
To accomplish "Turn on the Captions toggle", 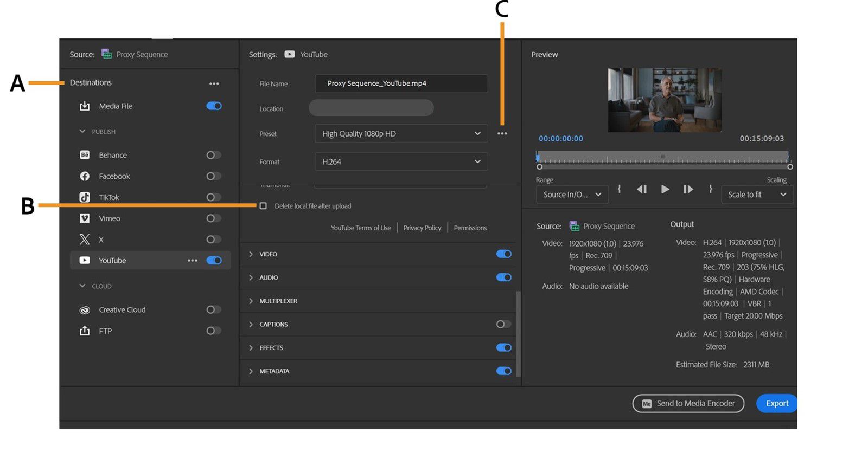I will pos(503,324).
